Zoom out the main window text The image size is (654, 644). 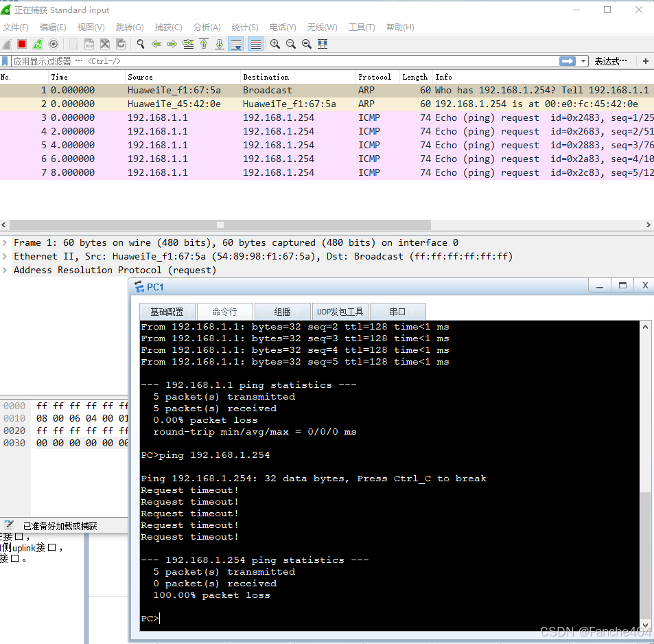[x=291, y=44]
